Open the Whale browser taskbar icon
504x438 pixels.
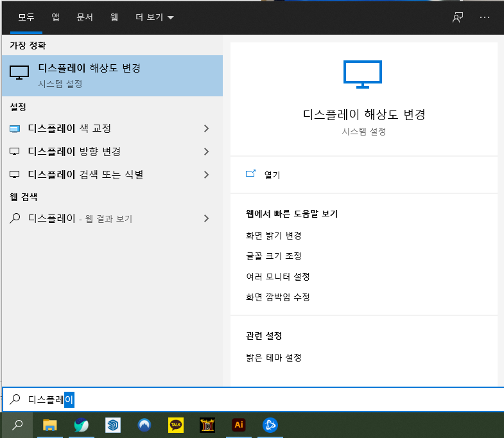pyautogui.click(x=82, y=425)
